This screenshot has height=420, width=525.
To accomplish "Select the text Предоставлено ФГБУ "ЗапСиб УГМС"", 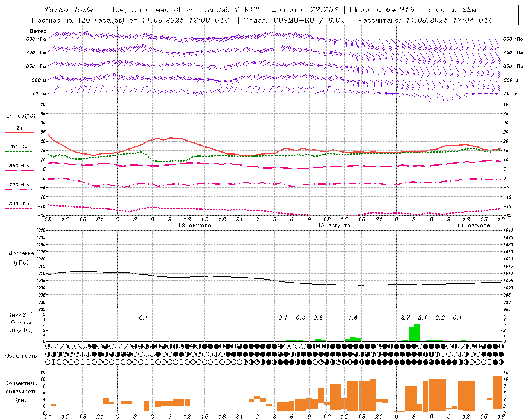I will tap(184, 10).
